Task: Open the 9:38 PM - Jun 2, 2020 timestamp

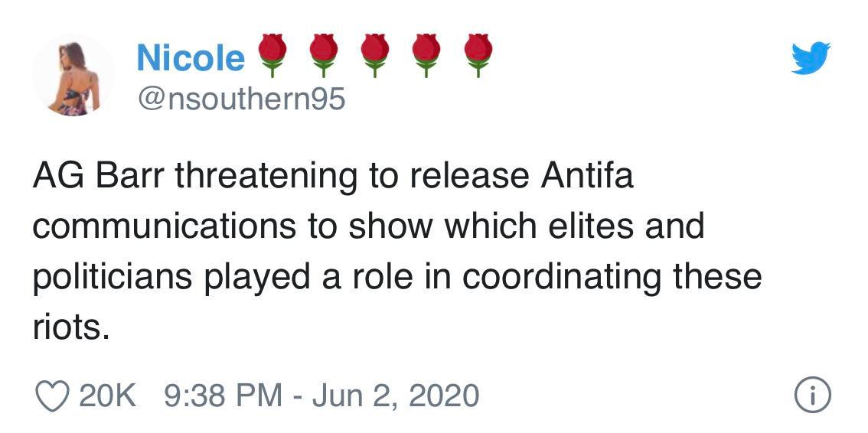Action: (321, 396)
